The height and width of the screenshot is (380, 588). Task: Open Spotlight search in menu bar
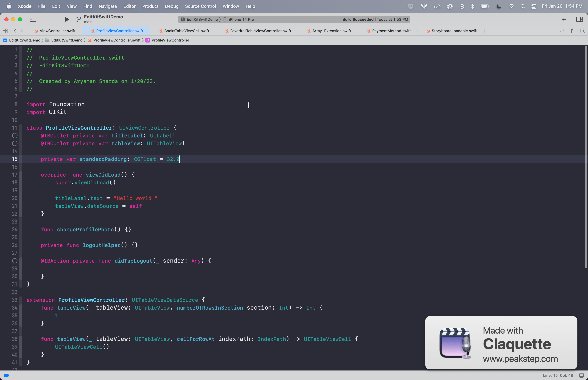pos(523,6)
